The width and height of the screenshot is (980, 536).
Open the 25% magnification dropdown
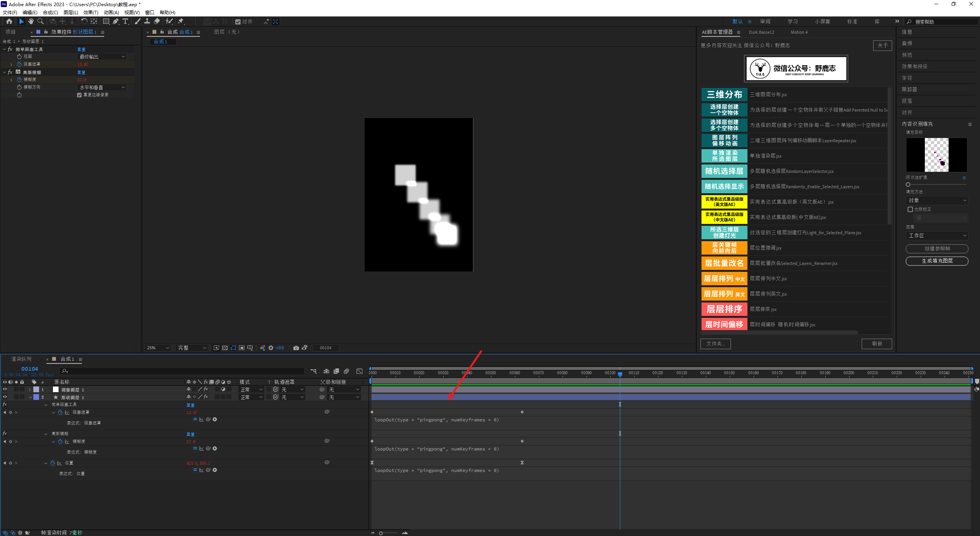click(157, 348)
